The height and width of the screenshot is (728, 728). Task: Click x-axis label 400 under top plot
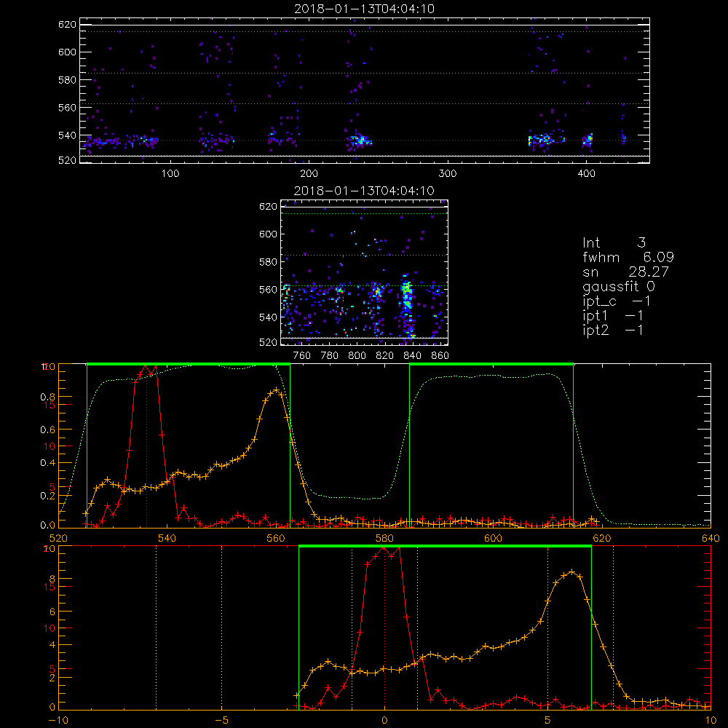tap(586, 174)
